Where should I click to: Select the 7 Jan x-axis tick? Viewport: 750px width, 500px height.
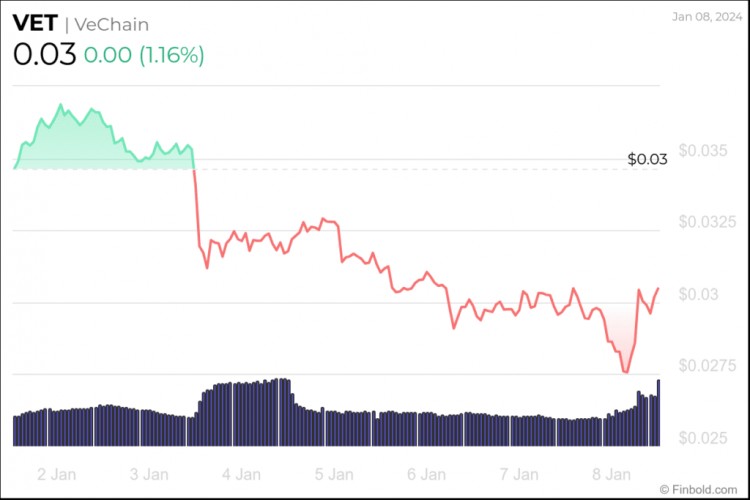tap(520, 473)
